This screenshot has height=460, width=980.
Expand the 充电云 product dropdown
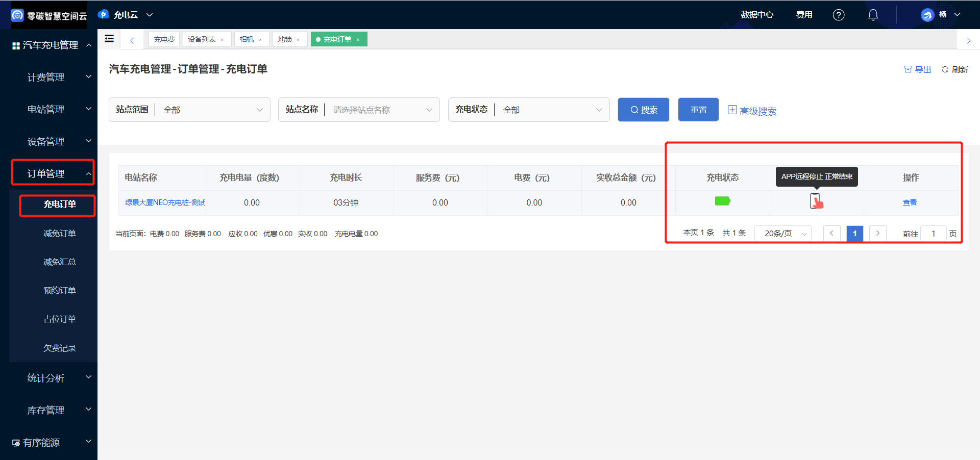pyautogui.click(x=150, y=15)
